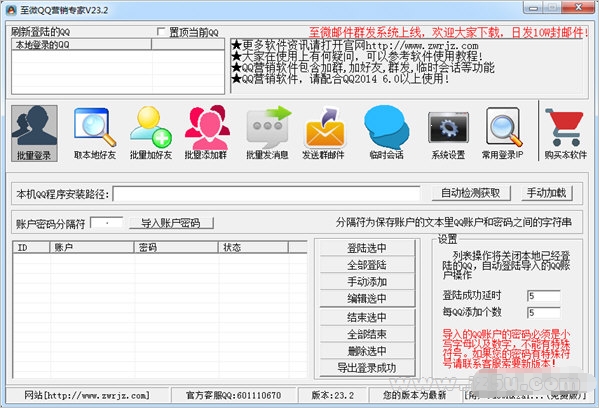
Task: Click the 编辑选中 button
Action: pos(367,298)
